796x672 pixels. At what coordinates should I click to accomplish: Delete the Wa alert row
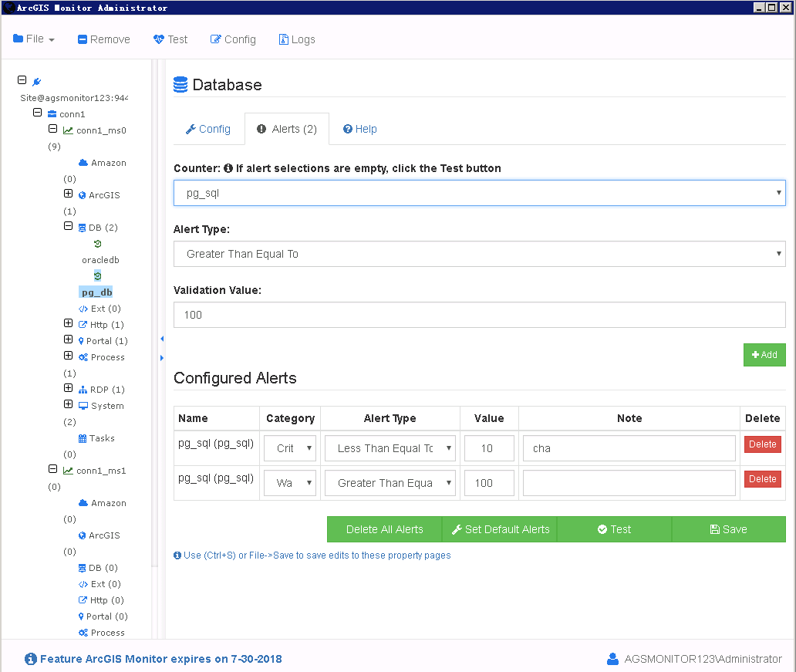(763, 479)
